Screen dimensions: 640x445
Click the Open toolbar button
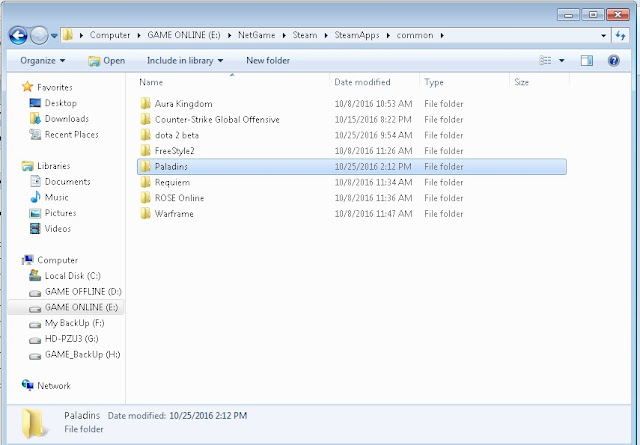(107, 61)
